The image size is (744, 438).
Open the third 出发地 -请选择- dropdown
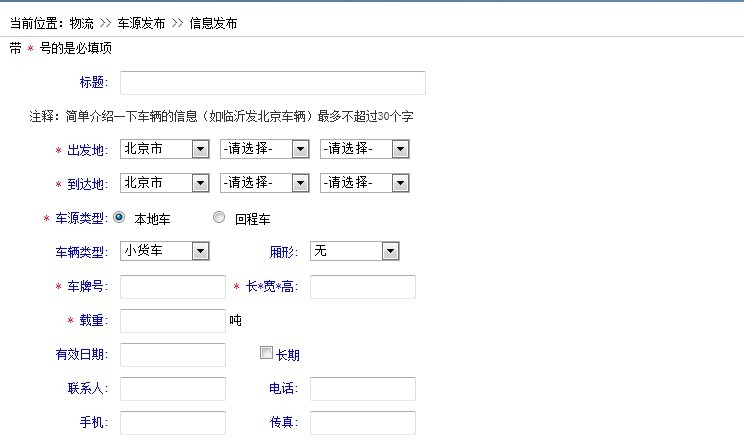point(365,149)
